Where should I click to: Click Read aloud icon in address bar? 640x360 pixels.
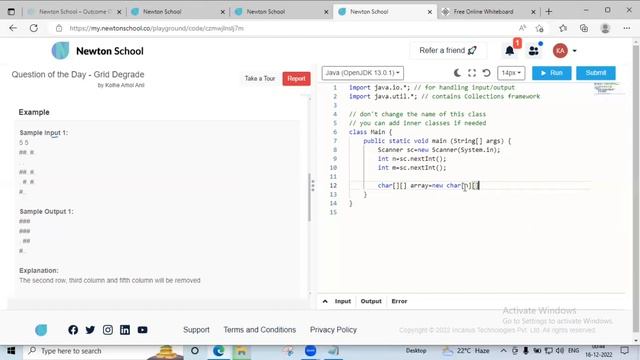point(522,28)
